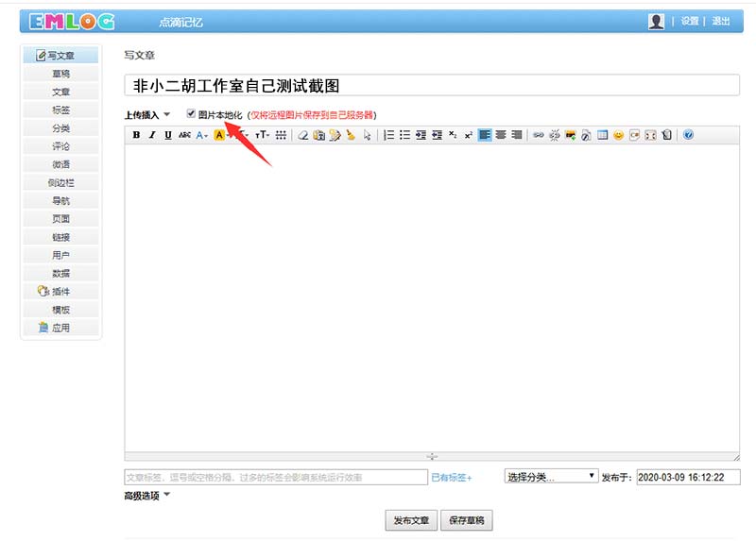Screen dimensions: 756x541
Task: Toggle fullscreen editor mode
Action: point(650,135)
